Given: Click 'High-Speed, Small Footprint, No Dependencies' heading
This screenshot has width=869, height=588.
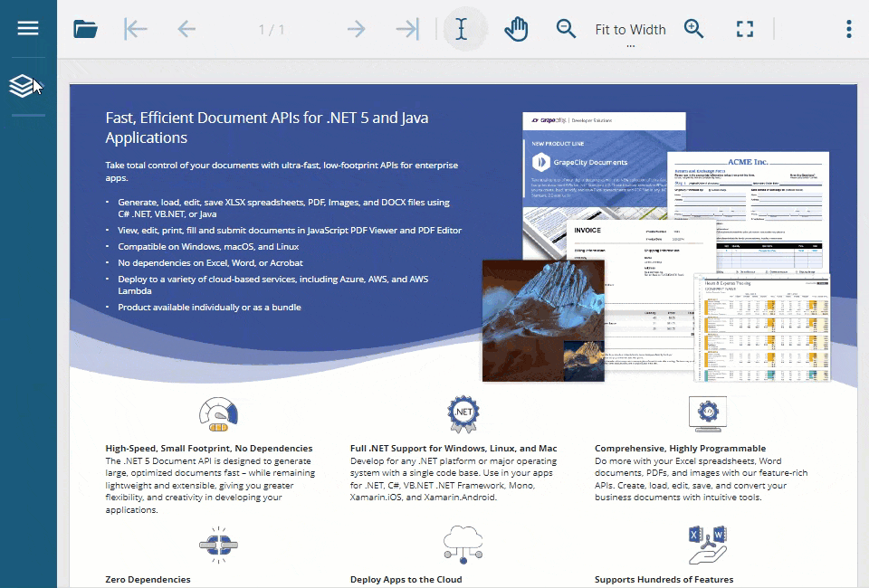Looking at the screenshot, I should pyautogui.click(x=209, y=448).
